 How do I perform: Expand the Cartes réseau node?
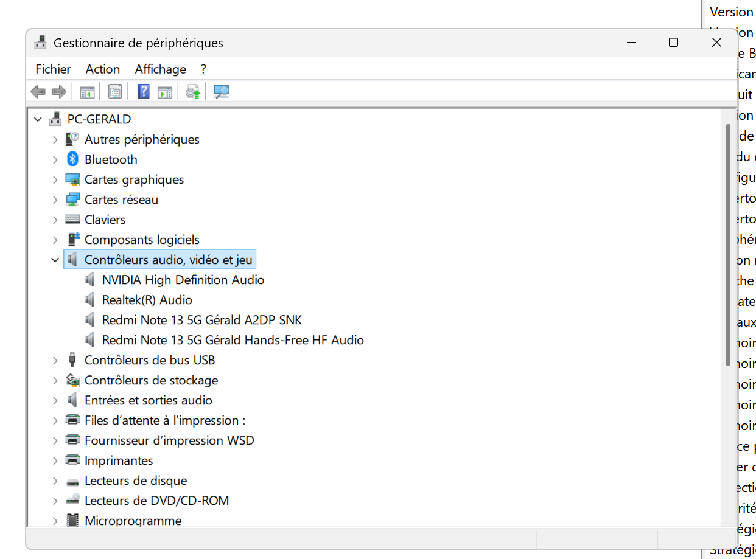pyautogui.click(x=55, y=200)
